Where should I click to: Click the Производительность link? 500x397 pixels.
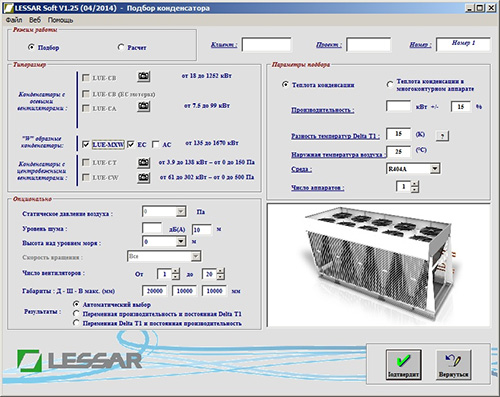(323, 110)
